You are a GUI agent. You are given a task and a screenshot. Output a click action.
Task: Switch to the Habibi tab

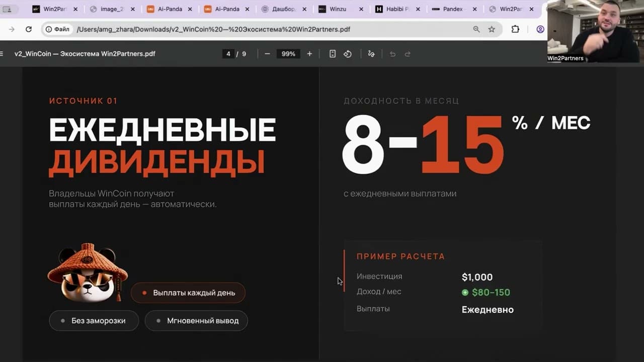point(398,9)
